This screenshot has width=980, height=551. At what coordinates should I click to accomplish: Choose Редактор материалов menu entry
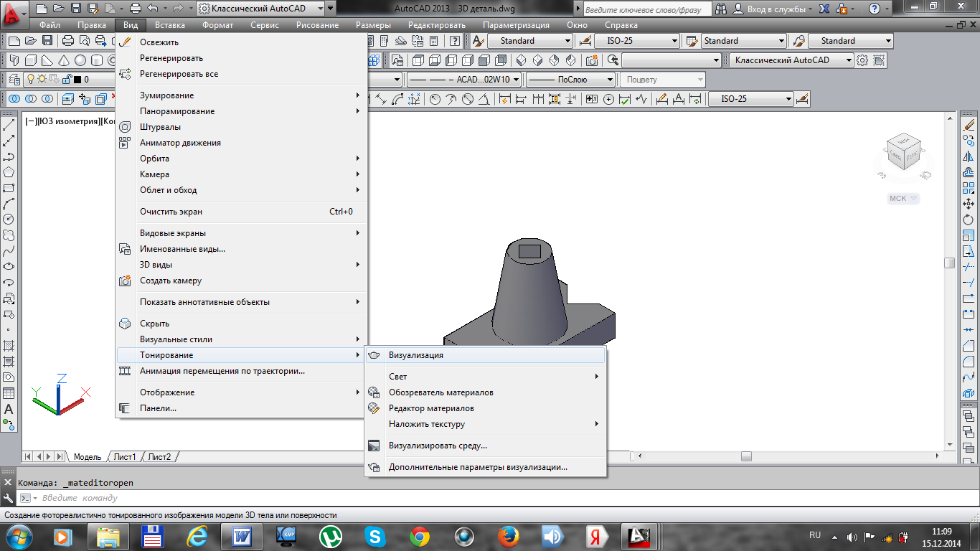click(x=486, y=408)
